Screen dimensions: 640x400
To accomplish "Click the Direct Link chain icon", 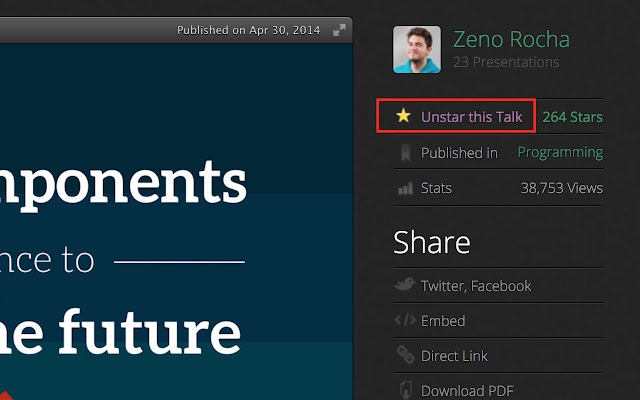I will tap(404, 355).
